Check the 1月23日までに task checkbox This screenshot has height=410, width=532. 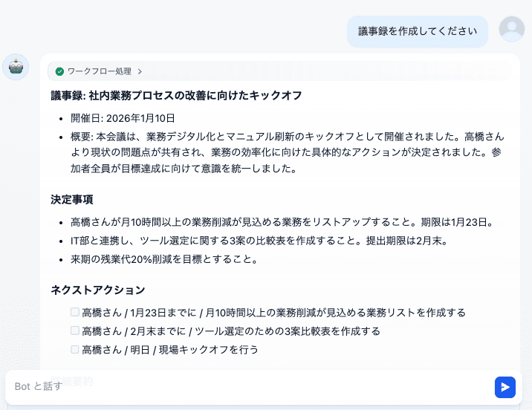75,312
